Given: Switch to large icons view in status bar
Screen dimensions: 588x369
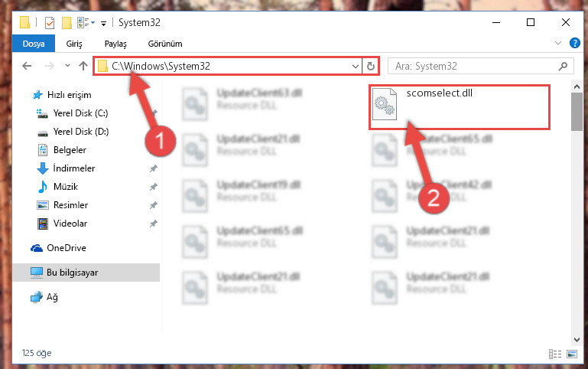Looking at the screenshot, I should point(572,354).
